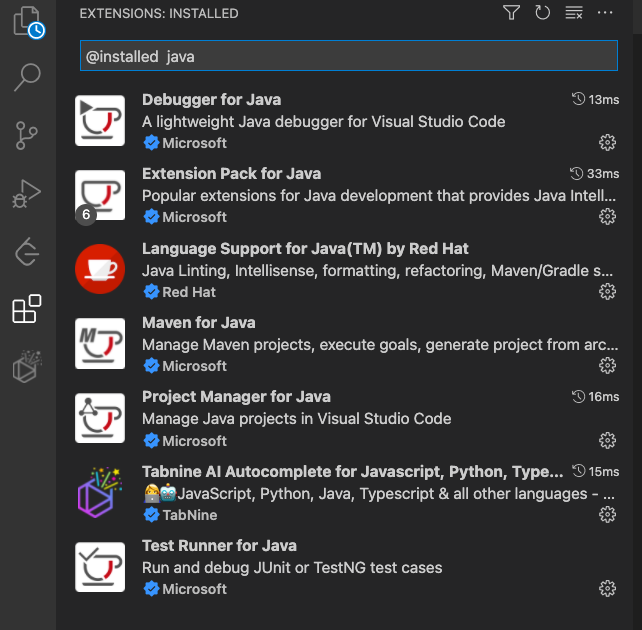Click Microsoft publisher under Test Runner for Java

[194, 589]
